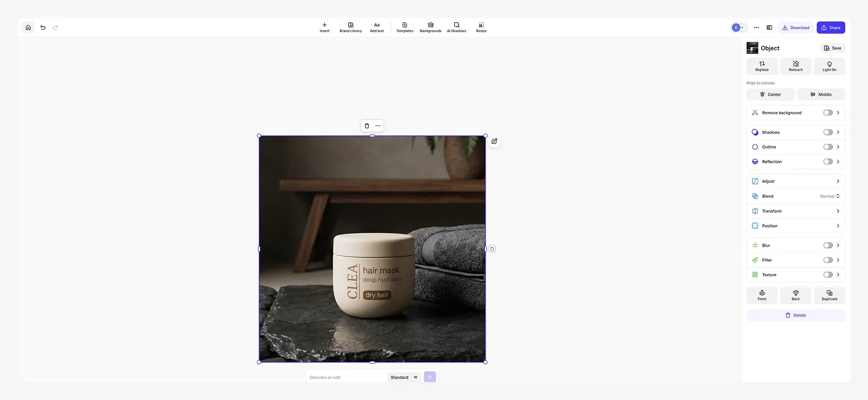Align object to canvas Center
Screen dimensions: 868x400
[x=770, y=94]
